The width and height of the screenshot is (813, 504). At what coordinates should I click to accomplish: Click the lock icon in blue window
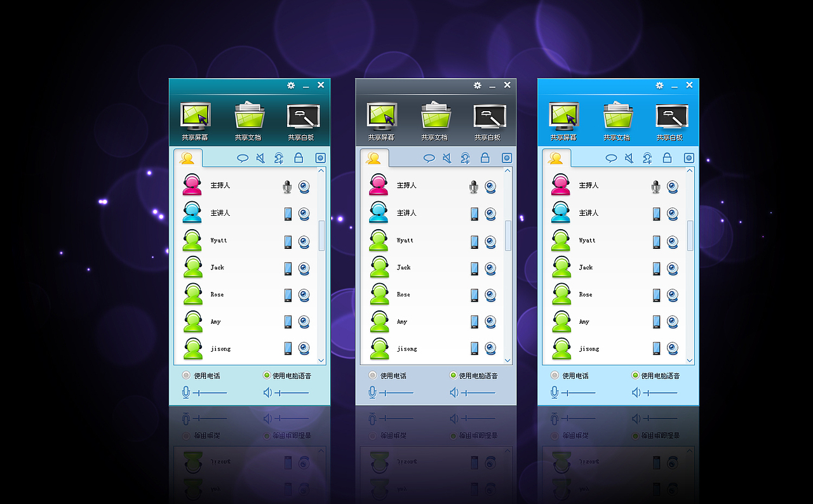click(x=668, y=158)
